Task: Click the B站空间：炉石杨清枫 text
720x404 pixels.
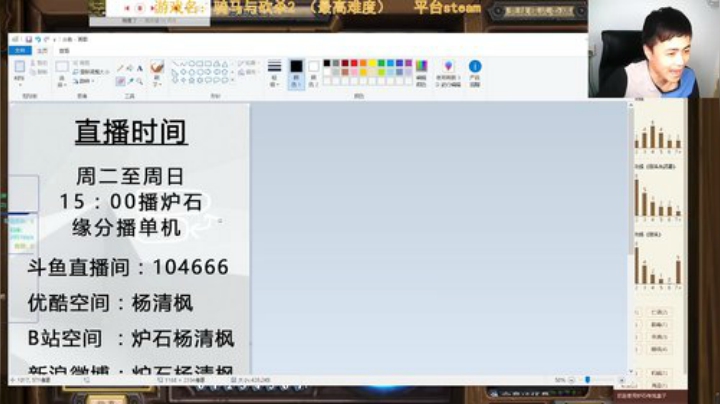Action: click(x=131, y=339)
